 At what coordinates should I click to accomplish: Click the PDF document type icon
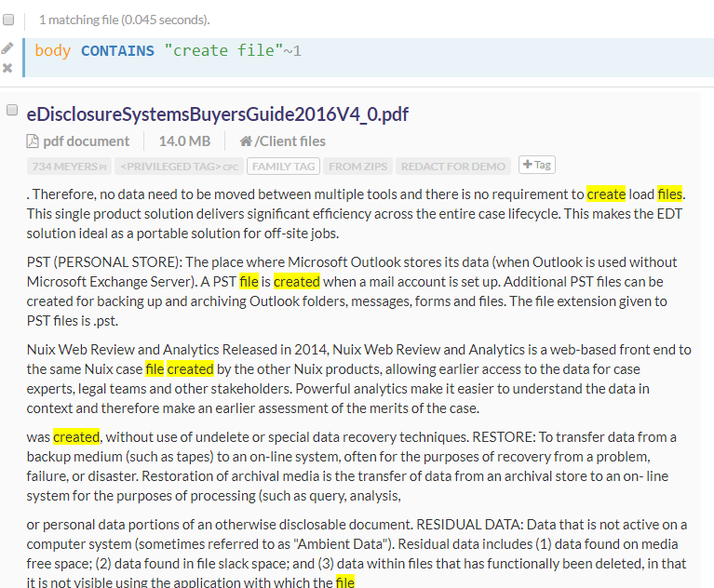33,141
